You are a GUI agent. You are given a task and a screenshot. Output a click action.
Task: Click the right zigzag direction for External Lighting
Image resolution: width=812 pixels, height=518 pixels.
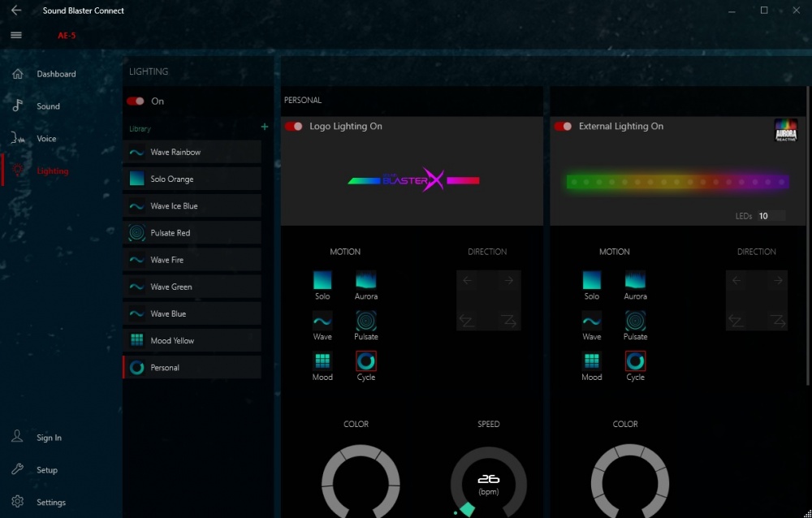[x=779, y=322]
